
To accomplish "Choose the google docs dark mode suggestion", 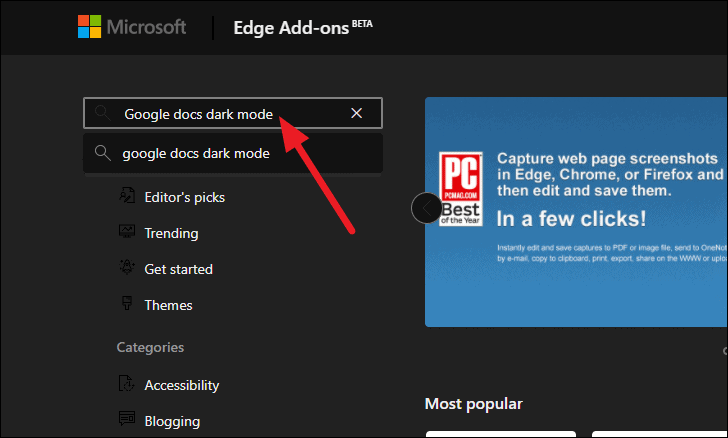I will tap(233, 153).
